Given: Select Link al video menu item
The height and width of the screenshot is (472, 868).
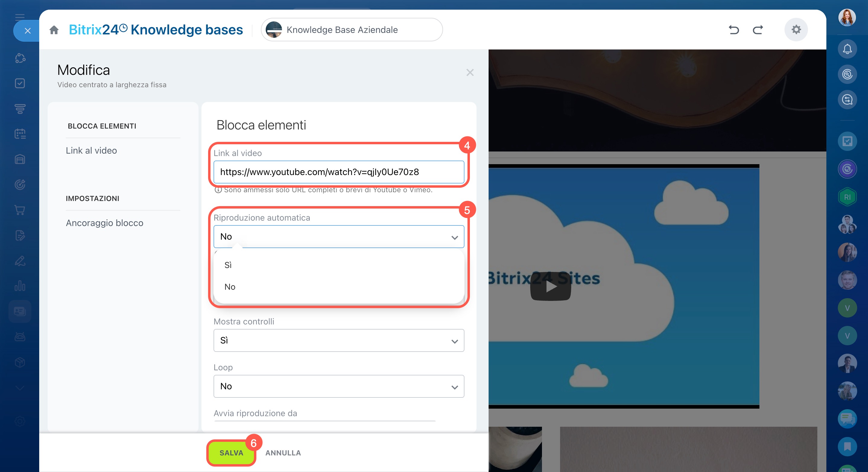Looking at the screenshot, I should [x=91, y=151].
